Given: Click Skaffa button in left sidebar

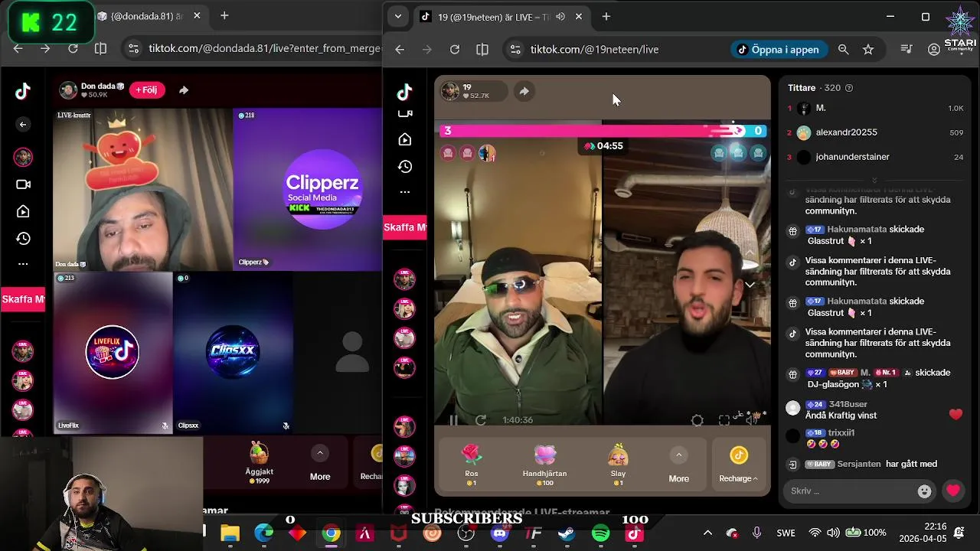Looking at the screenshot, I should pos(23,299).
